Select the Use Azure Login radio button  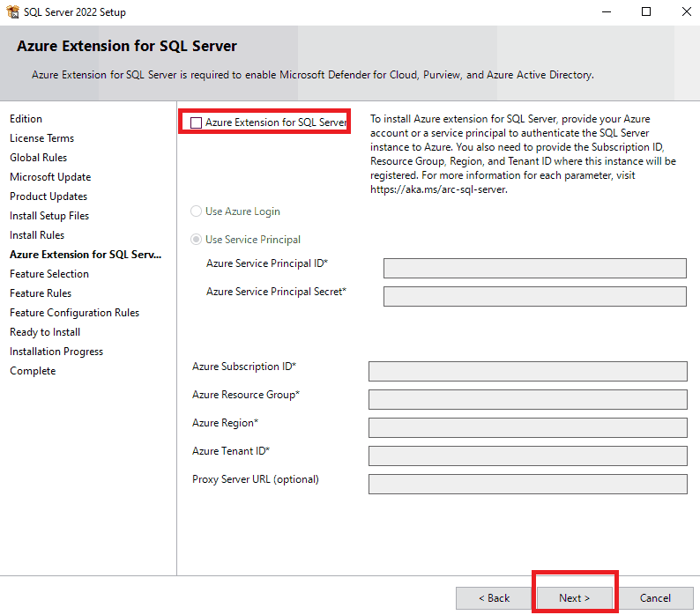click(197, 211)
